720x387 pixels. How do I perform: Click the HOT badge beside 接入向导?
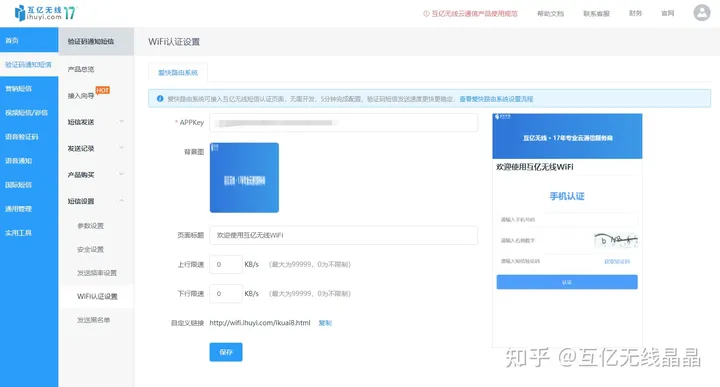pyautogui.click(x=102, y=90)
